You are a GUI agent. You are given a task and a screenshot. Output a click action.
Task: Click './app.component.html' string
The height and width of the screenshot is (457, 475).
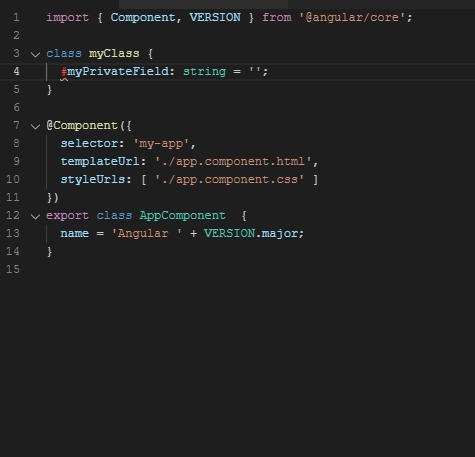(233, 162)
